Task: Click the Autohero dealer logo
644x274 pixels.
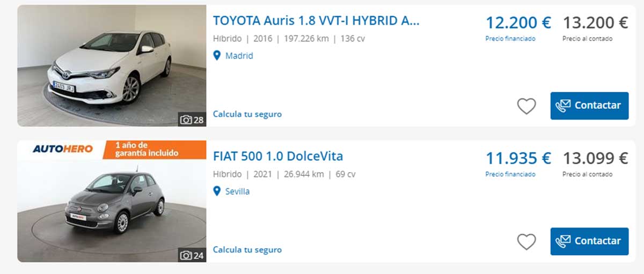Action: point(62,149)
